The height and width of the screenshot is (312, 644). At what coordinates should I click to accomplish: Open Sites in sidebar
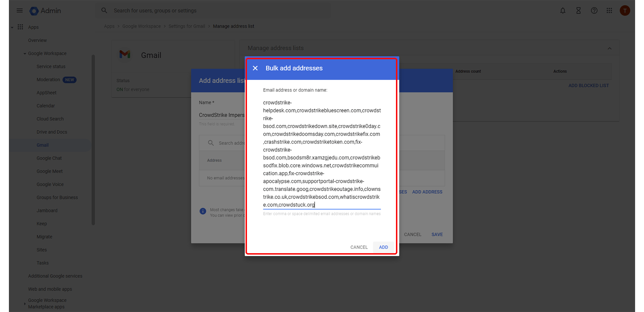[x=42, y=250]
